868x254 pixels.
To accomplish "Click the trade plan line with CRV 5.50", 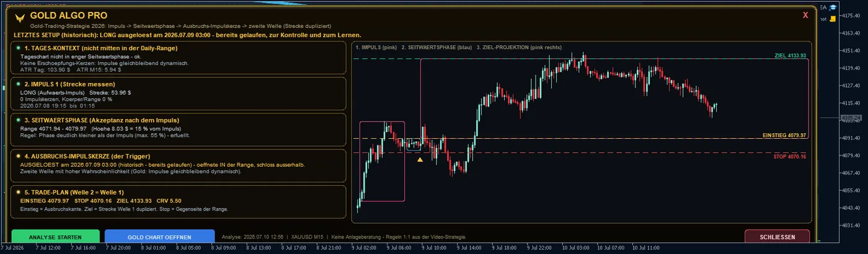I will click(x=101, y=201).
